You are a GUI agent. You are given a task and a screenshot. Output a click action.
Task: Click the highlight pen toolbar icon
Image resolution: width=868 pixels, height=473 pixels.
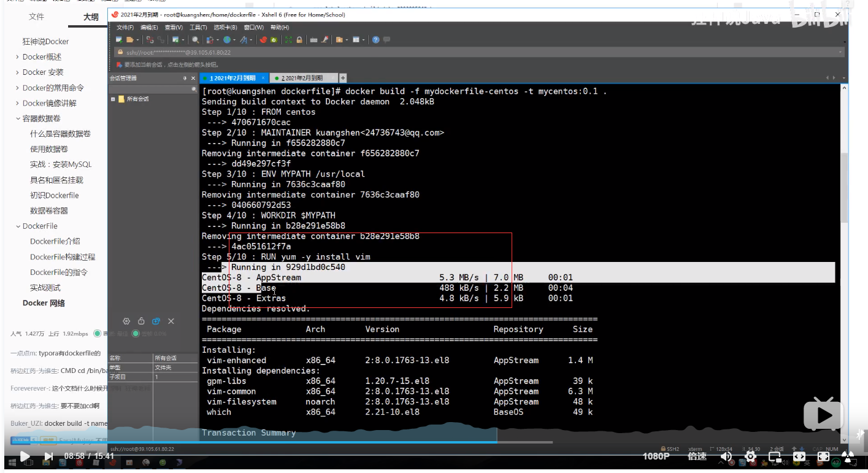tap(325, 40)
